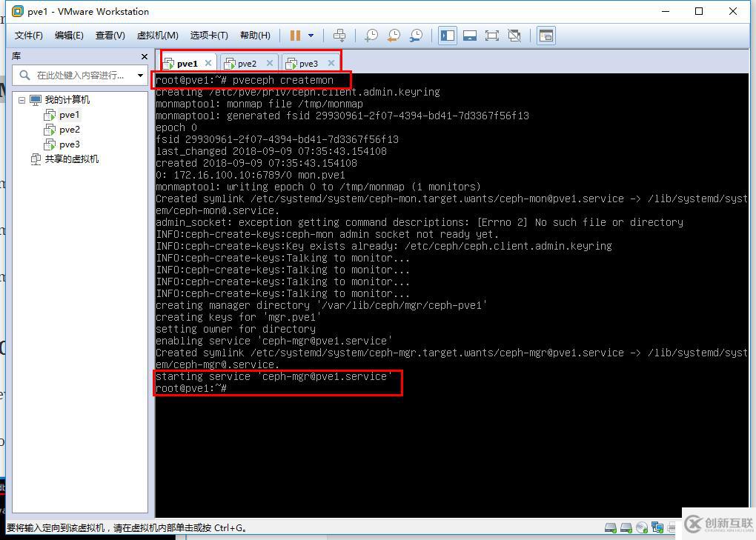Select pve3 in the library tree
The image size is (756, 540).
pyautogui.click(x=70, y=144)
